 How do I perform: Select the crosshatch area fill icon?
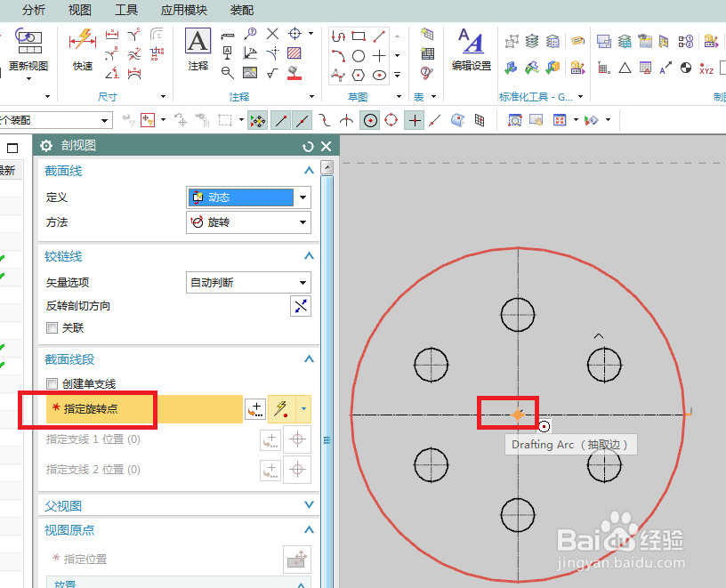point(294,53)
